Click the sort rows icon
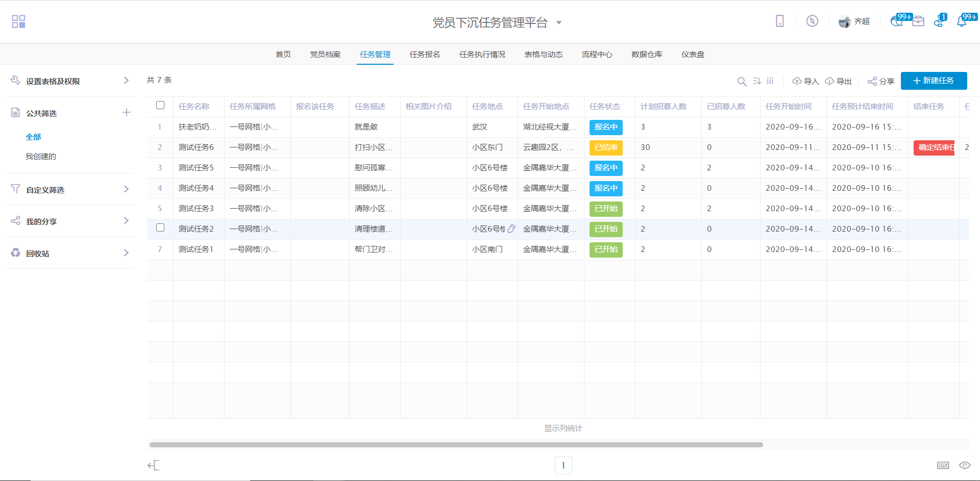Screen dimensions: 980x481 757,81
